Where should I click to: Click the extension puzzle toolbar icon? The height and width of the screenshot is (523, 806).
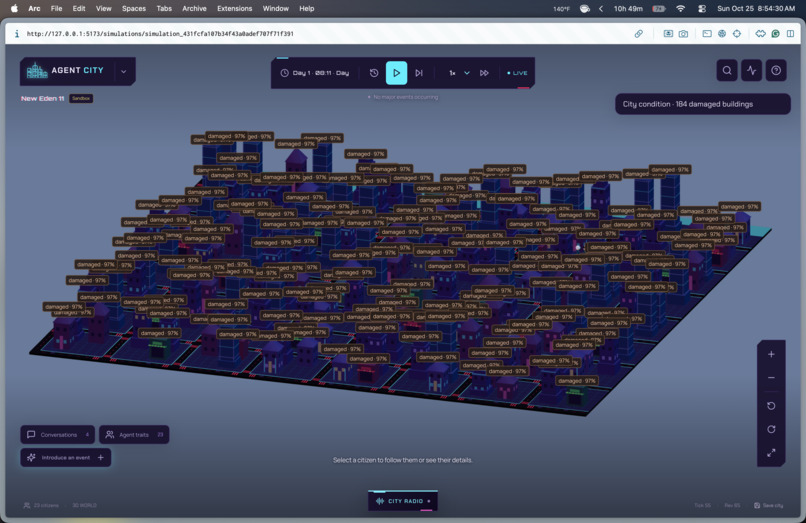click(760, 34)
